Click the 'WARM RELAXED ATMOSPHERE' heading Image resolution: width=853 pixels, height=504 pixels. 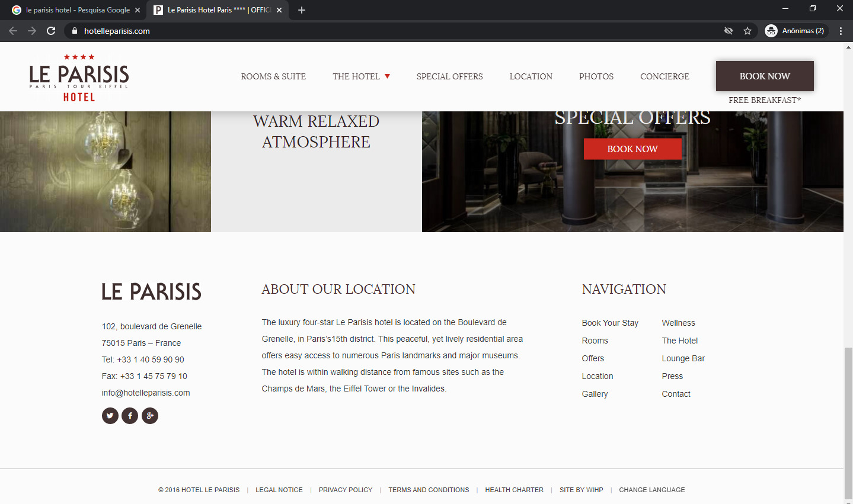point(317,131)
